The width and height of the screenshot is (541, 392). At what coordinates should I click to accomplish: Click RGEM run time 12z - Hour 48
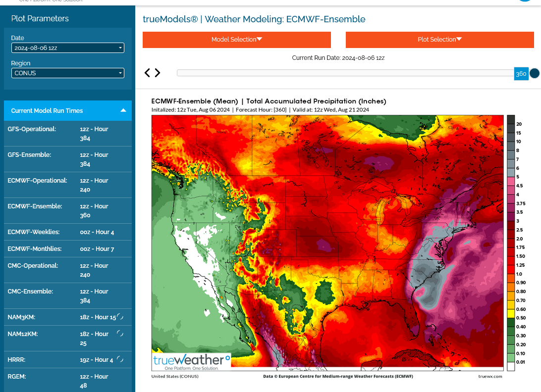tap(94, 381)
